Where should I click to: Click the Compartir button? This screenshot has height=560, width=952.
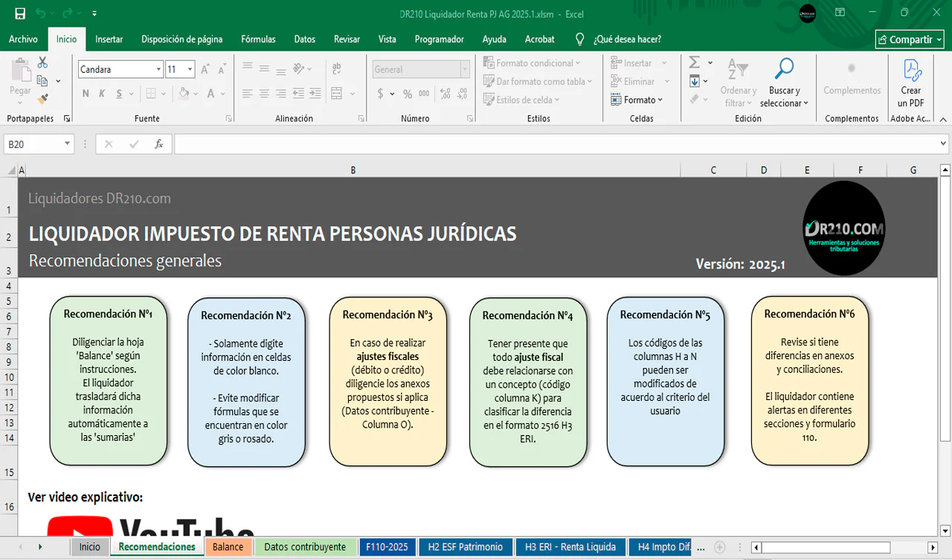pos(910,39)
